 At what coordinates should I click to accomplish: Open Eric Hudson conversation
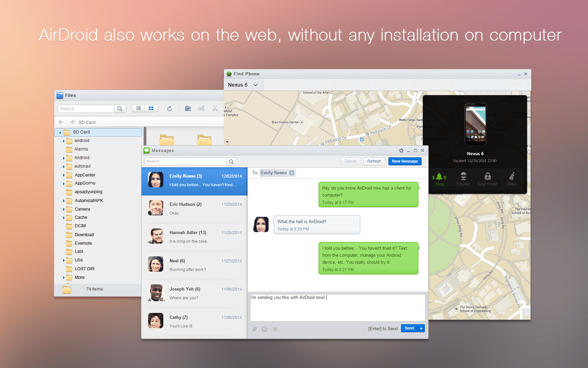point(194,209)
